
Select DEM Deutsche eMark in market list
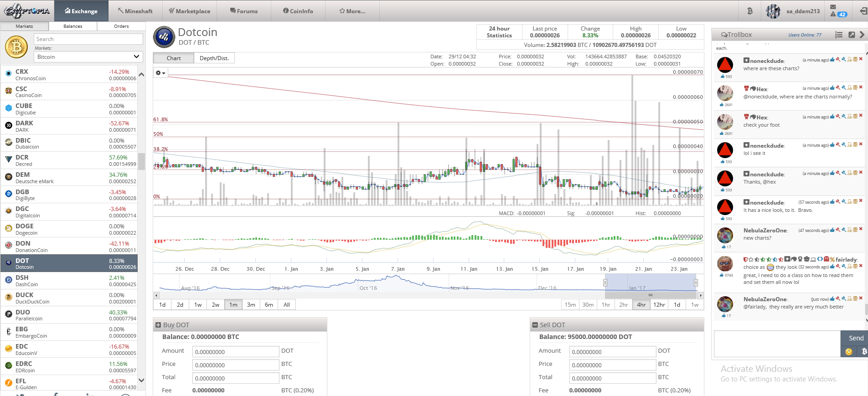click(x=69, y=178)
